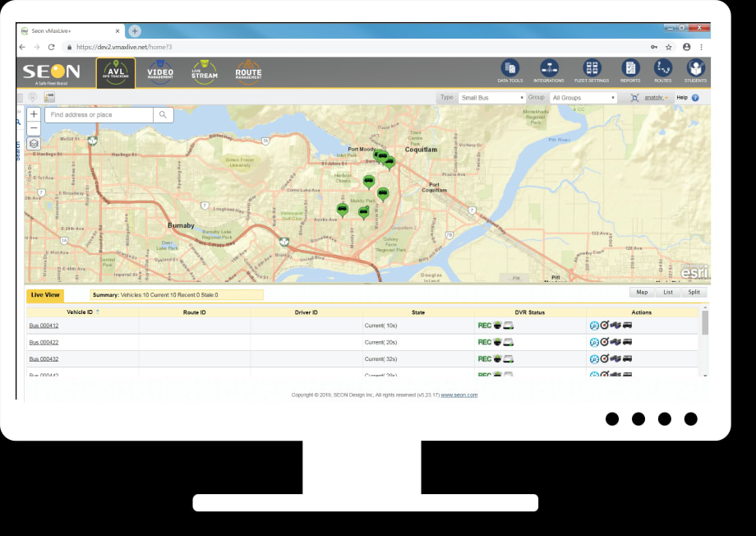Click the track vehicle crosshair toggle

tap(636, 97)
